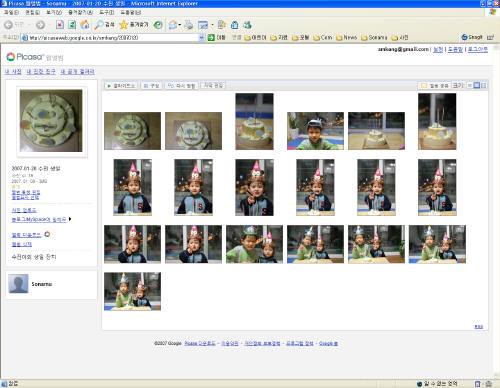The height and width of the screenshot is (388, 500).
Task: Open the Help link next to settings
Action: click(455, 49)
